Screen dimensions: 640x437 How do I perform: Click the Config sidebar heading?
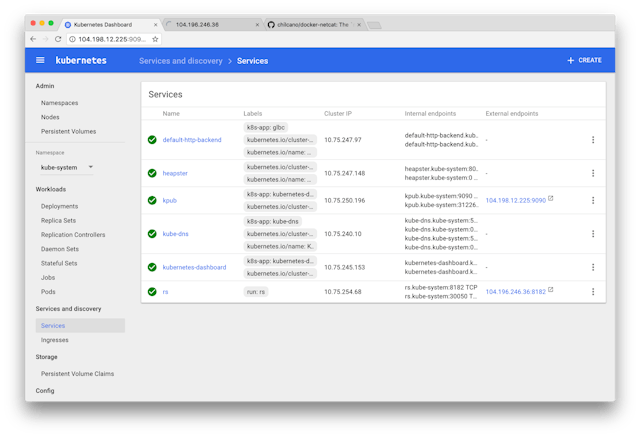pyautogui.click(x=45, y=390)
